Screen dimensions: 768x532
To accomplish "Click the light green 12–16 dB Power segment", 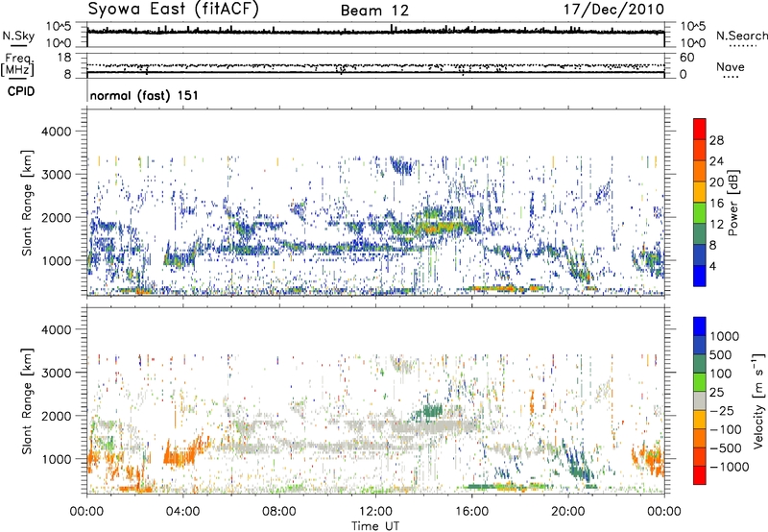I will (x=700, y=212).
